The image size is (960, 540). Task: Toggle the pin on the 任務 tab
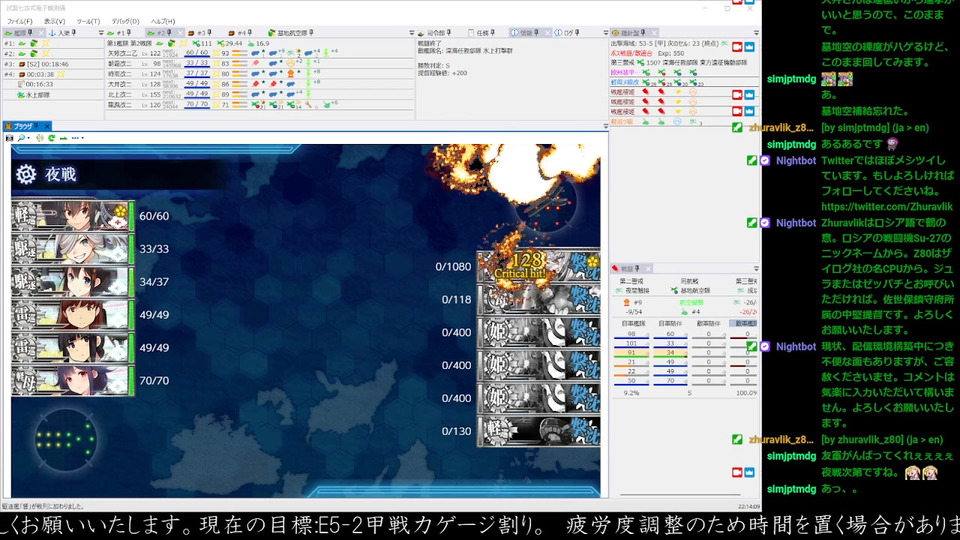492,32
